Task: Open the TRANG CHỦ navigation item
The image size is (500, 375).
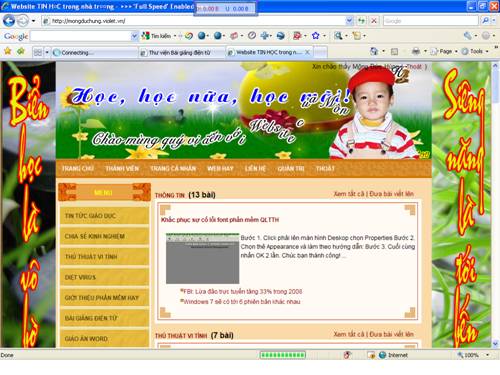Action: [78, 168]
